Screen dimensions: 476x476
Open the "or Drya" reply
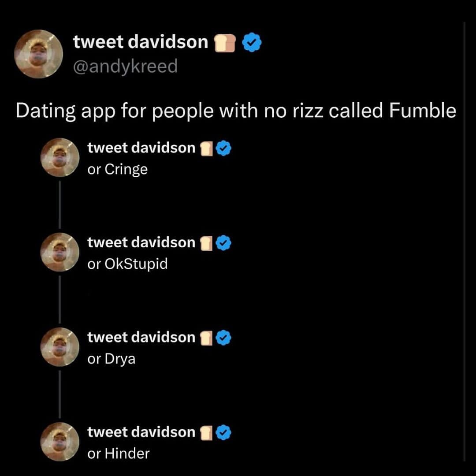coord(112,359)
